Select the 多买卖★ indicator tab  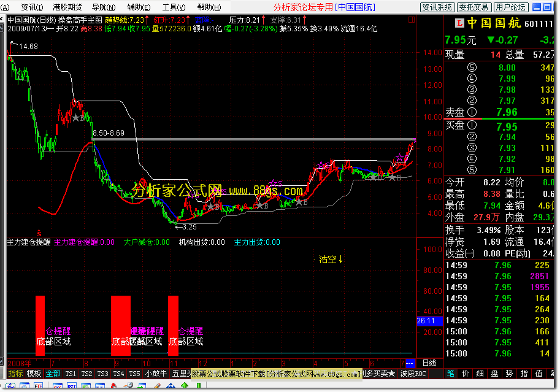pyautogui.click(x=380, y=374)
